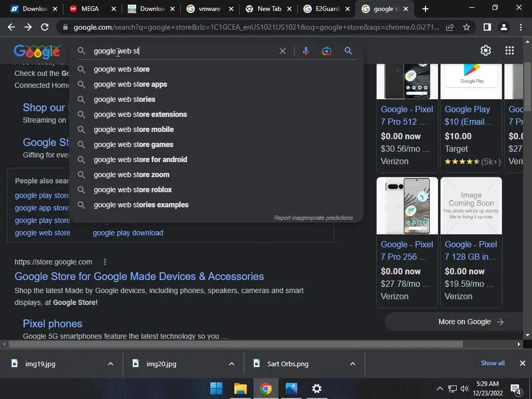Image resolution: width=532 pixels, height=399 pixels.
Task: Open Pixel 7 128 GB 'Image Coming Soon' thumbnail
Action: coord(471,206)
